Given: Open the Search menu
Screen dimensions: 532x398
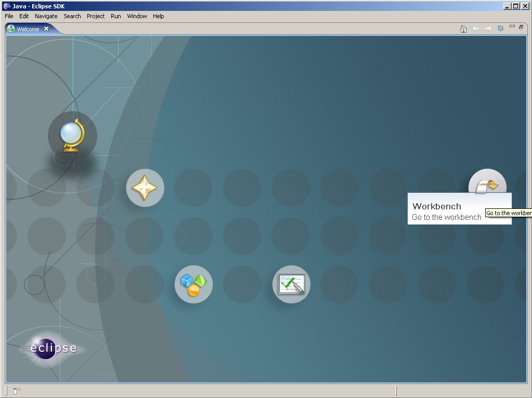Looking at the screenshot, I should click(x=72, y=16).
